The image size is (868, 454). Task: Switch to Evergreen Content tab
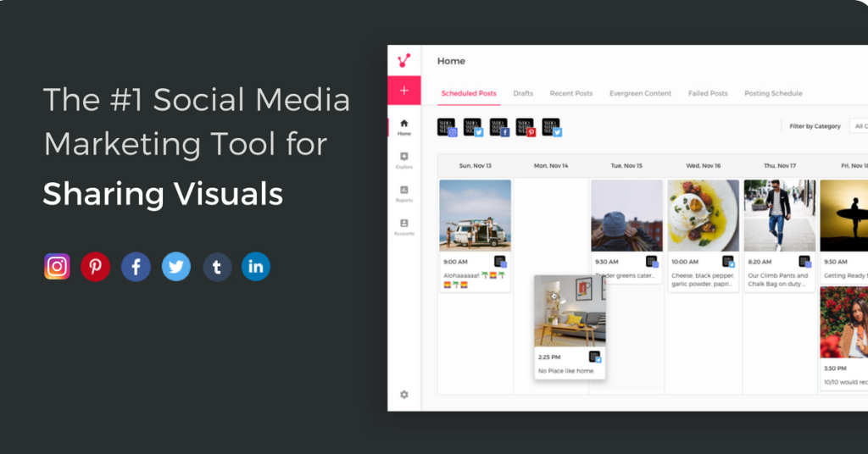[x=641, y=93]
